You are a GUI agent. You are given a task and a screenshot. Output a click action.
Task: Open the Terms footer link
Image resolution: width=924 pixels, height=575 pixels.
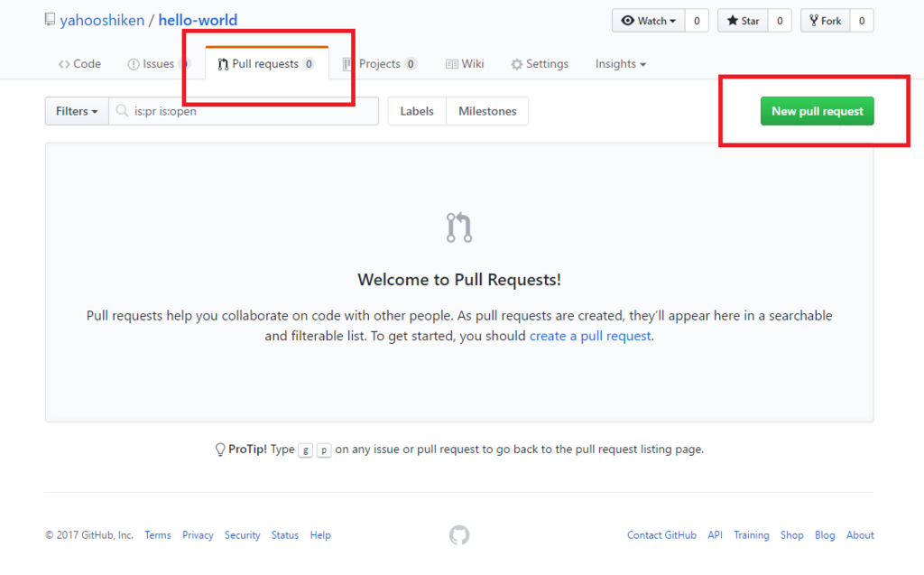coord(158,535)
